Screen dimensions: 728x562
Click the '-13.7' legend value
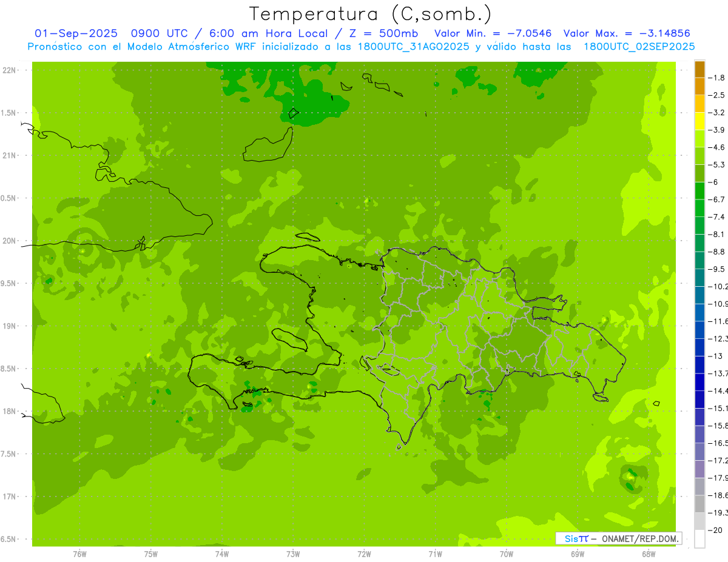(718, 373)
